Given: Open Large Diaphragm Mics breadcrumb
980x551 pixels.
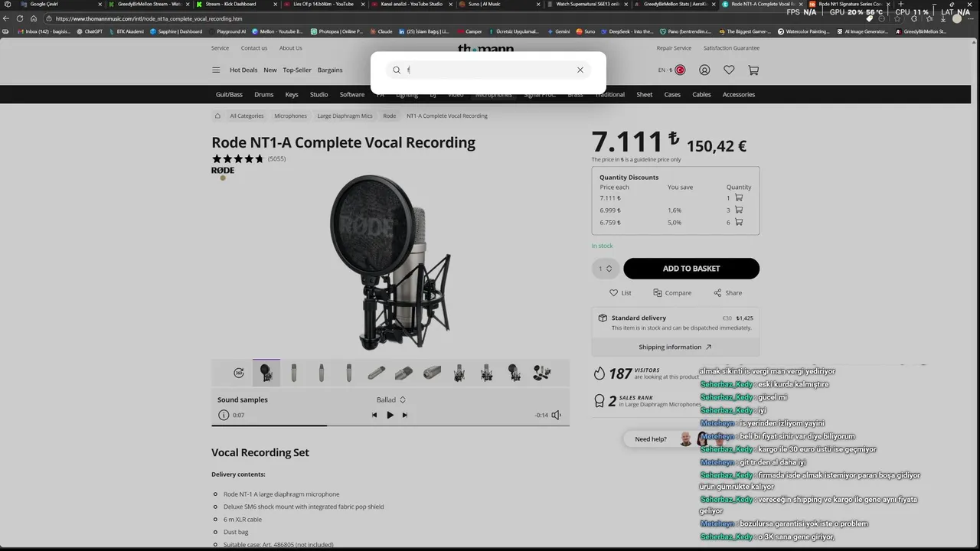Looking at the screenshot, I should (x=345, y=116).
